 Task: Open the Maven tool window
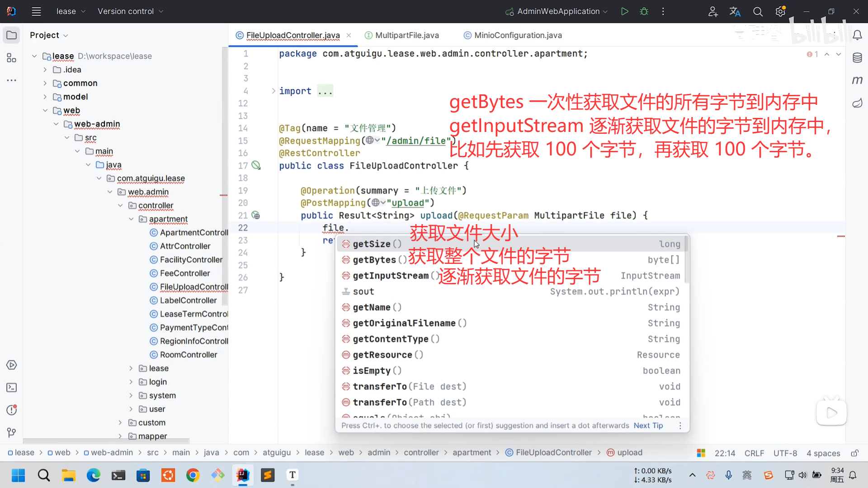(x=858, y=80)
